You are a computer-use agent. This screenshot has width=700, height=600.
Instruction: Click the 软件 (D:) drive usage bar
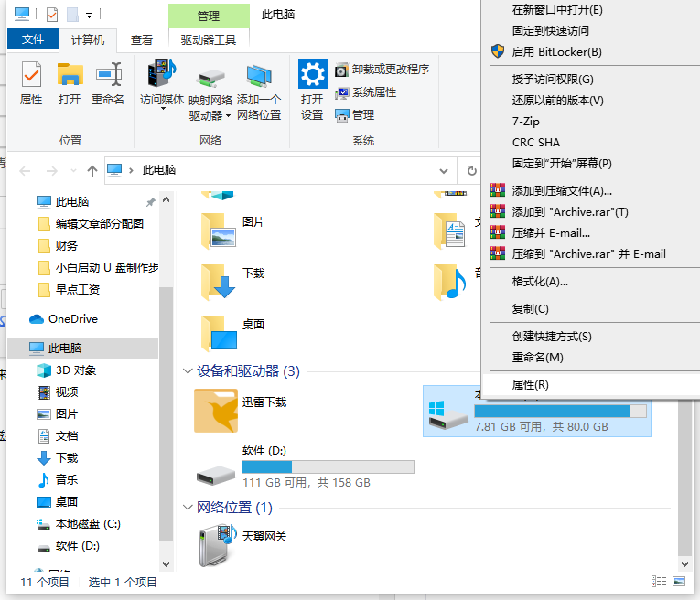[x=328, y=466]
